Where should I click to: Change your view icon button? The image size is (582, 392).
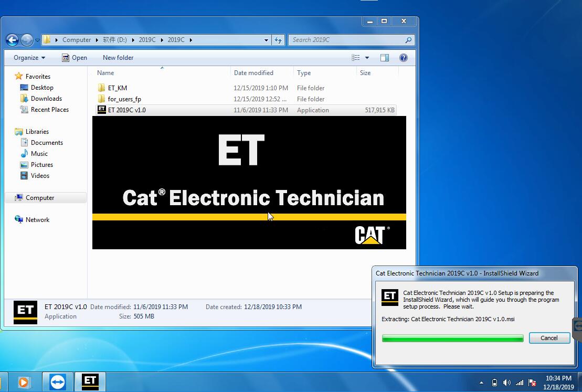point(356,58)
